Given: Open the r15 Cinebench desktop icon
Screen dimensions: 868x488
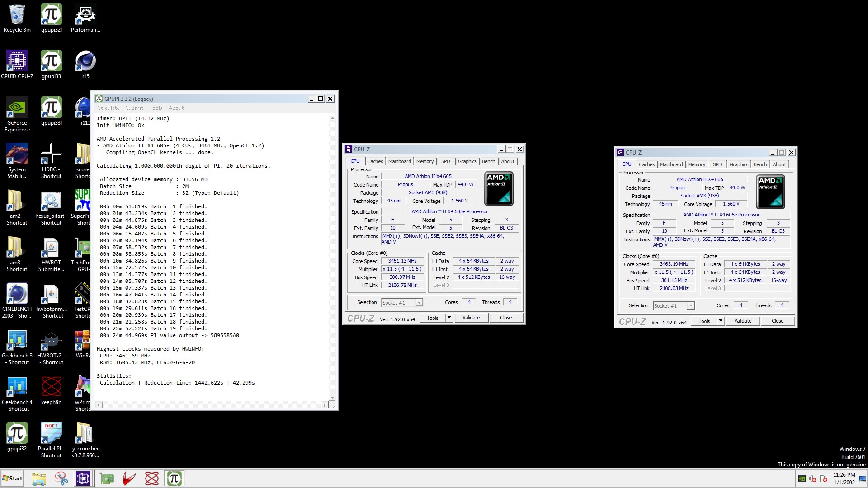Looking at the screenshot, I should (85, 65).
